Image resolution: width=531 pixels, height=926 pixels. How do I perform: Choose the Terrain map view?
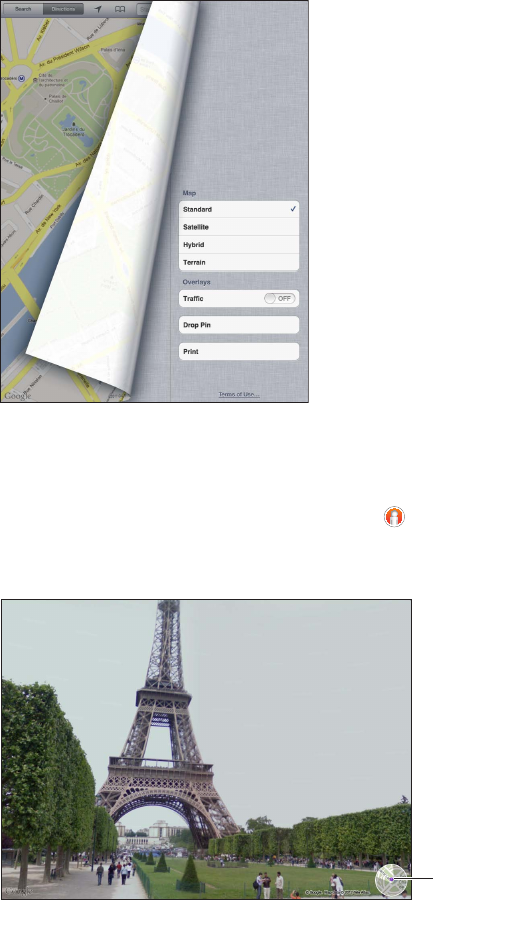[x=239, y=262]
